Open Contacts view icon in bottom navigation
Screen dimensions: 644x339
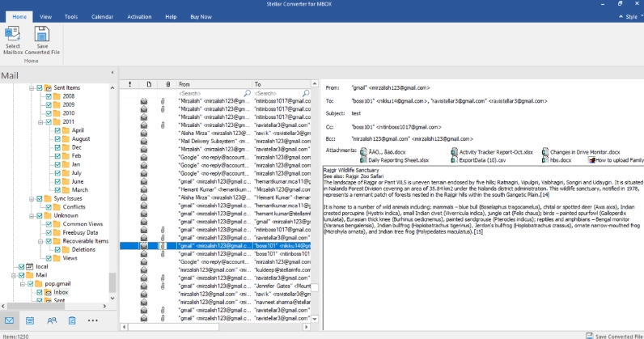click(x=52, y=320)
